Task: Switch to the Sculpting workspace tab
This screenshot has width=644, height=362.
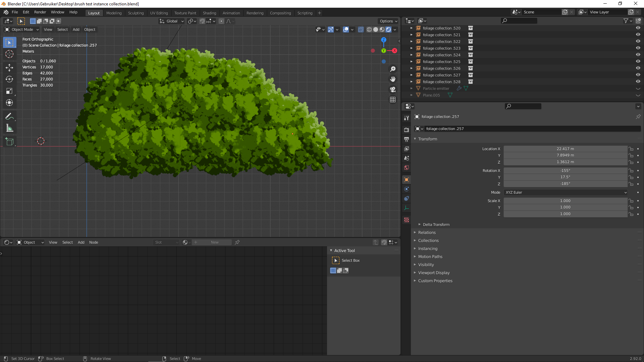Action: pyautogui.click(x=136, y=13)
